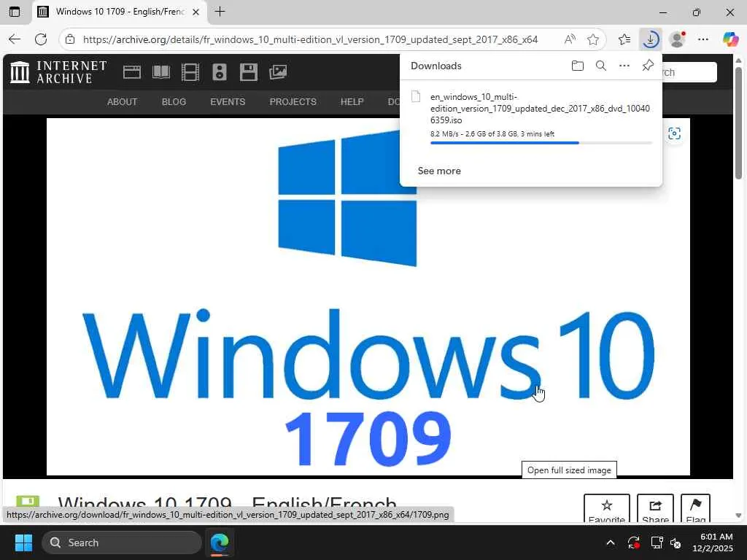Screen dimensions: 747x560
Task: Click the page vertical scrollbar thumb
Action: 738,122
